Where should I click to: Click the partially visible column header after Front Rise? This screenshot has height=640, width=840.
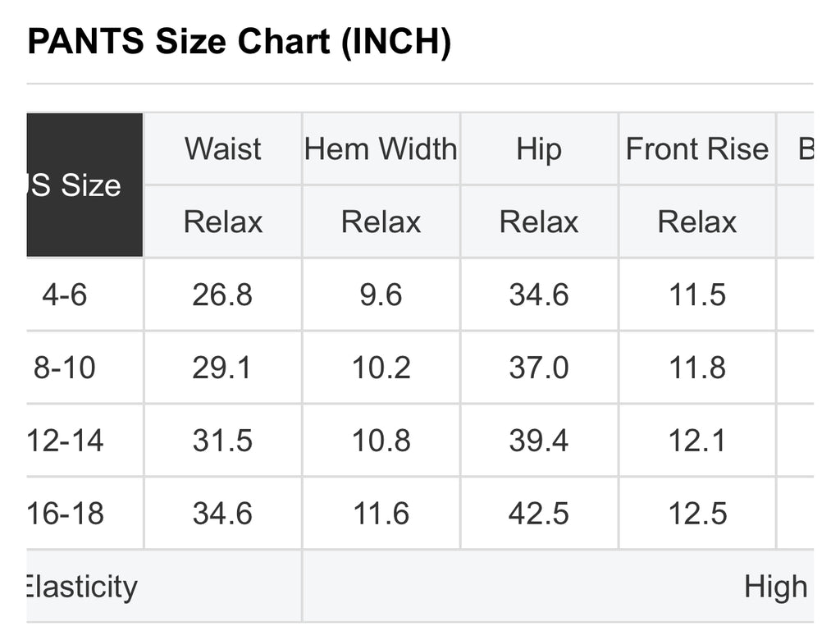tap(806, 149)
